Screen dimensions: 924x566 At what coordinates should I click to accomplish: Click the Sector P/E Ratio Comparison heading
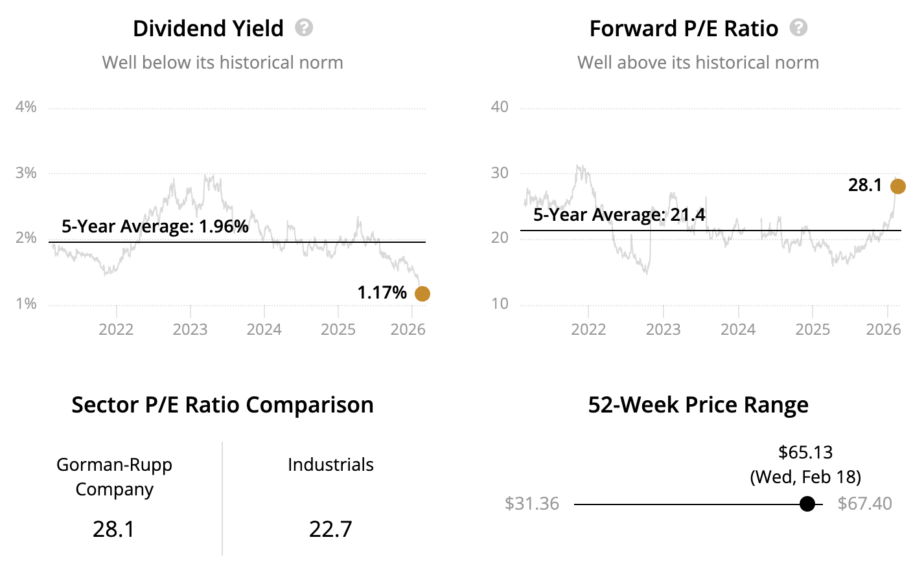point(222,405)
